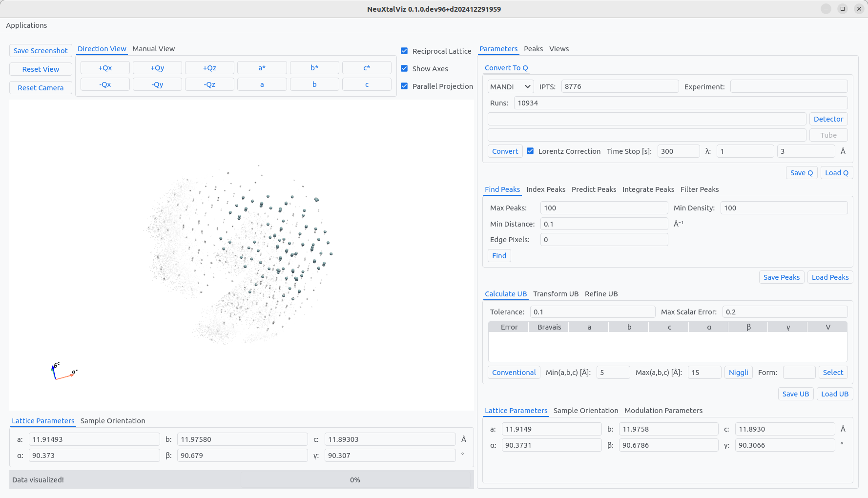The width and height of the screenshot is (868, 498).
Task: Click the Runs input field
Action: tap(681, 103)
